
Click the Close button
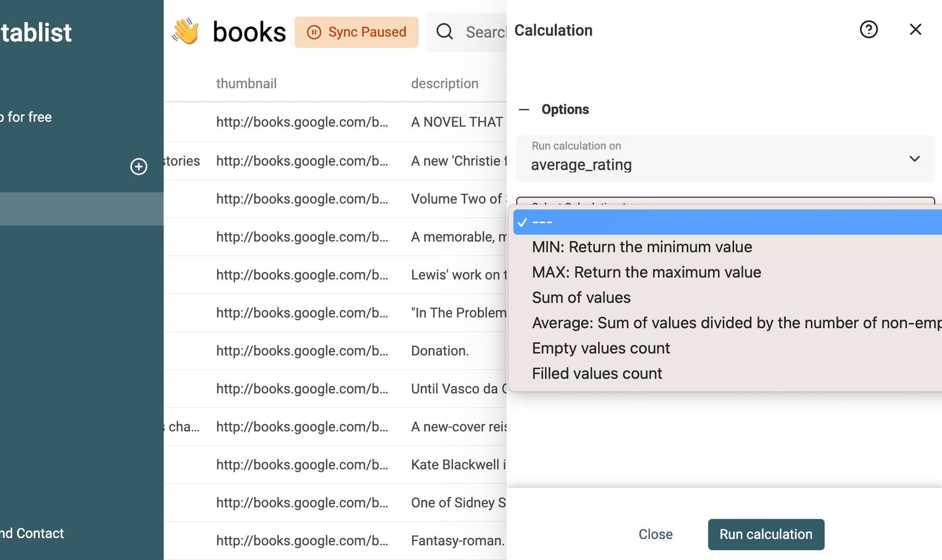[x=655, y=534]
